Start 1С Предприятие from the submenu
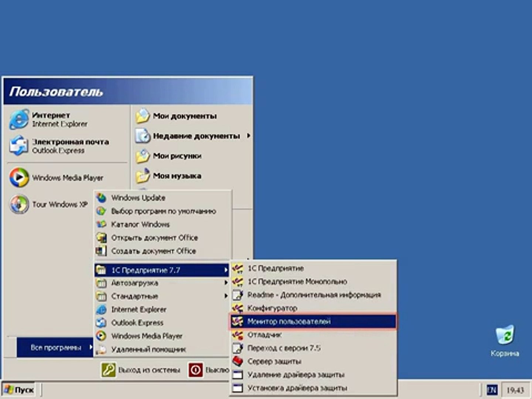The image size is (532, 399). pos(313,268)
